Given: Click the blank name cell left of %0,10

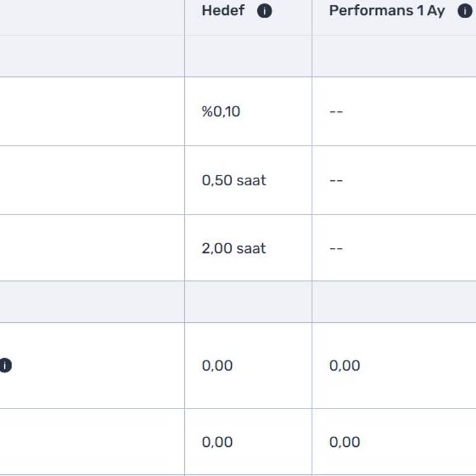Looking at the screenshot, I should [92, 112].
